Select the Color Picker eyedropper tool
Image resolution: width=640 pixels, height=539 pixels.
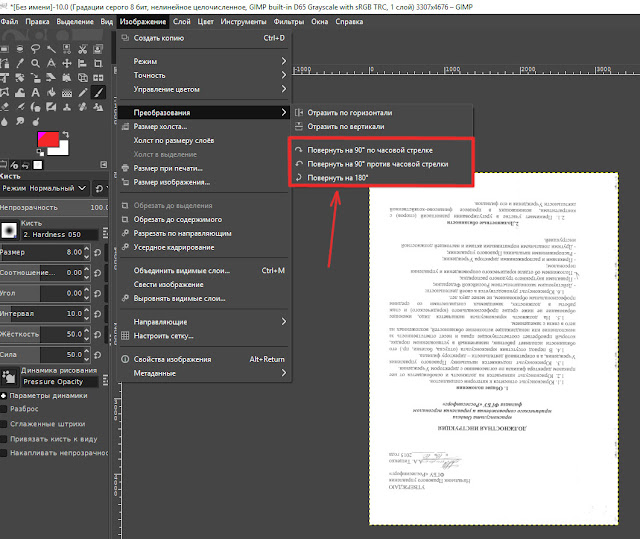tap(20, 63)
